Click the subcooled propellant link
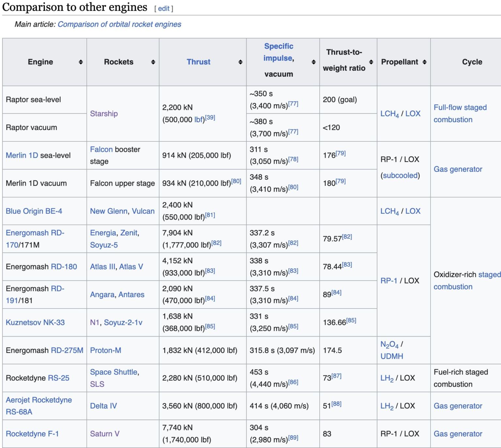The height and width of the screenshot is (448, 501). 400,175
